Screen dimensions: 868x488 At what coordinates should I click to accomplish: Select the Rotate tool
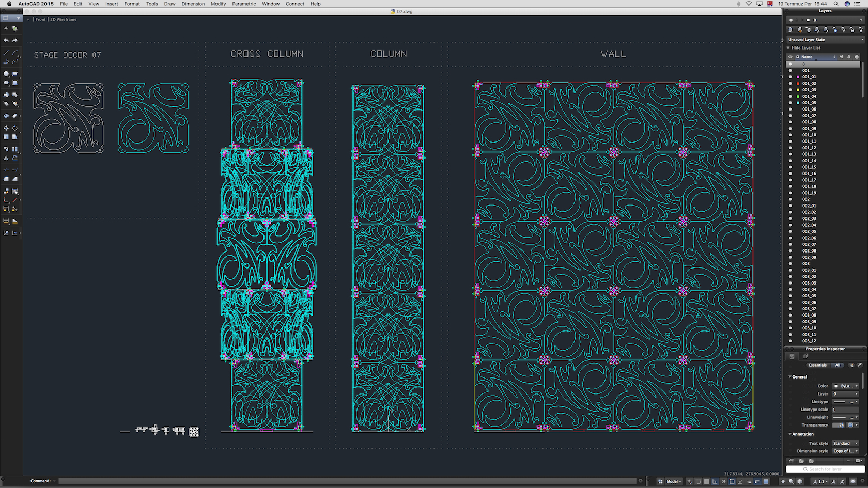click(x=15, y=128)
